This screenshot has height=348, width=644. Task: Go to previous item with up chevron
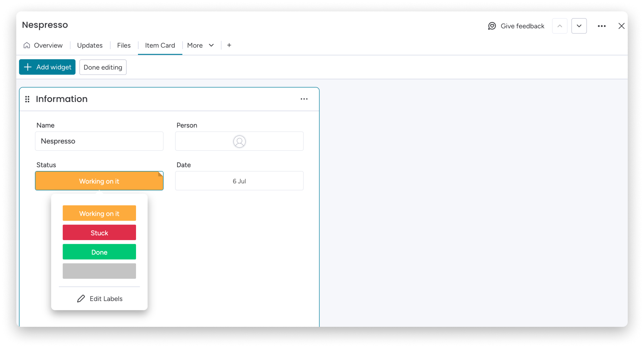(x=560, y=26)
